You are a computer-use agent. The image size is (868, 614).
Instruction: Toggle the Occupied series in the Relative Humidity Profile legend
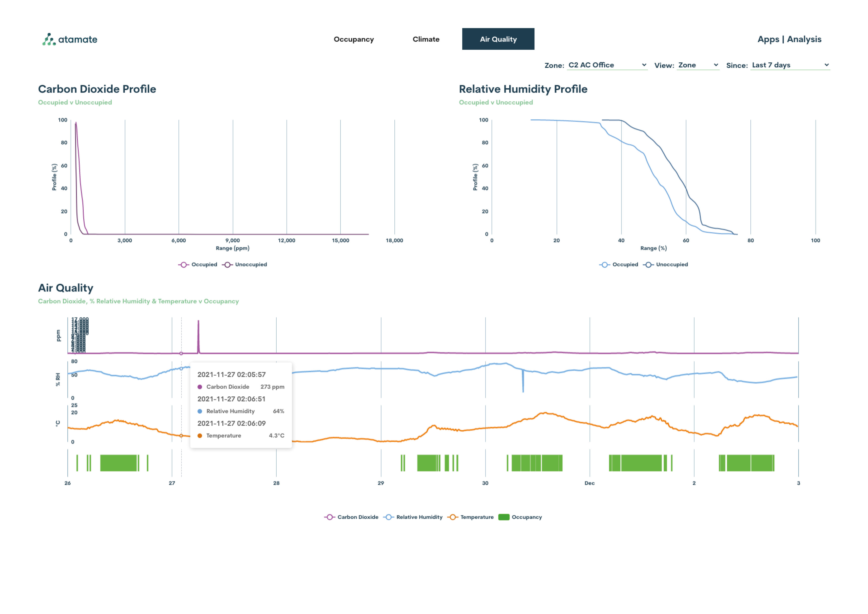pos(619,264)
